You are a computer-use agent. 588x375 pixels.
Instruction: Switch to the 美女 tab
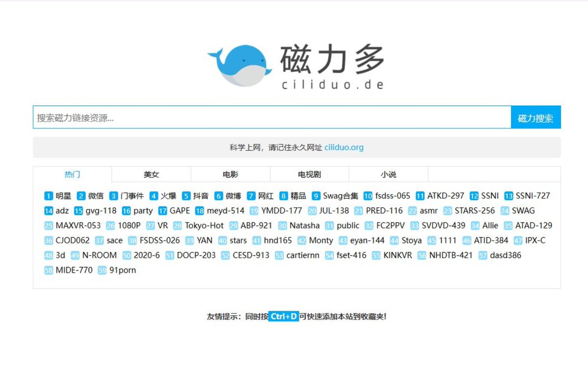151,175
